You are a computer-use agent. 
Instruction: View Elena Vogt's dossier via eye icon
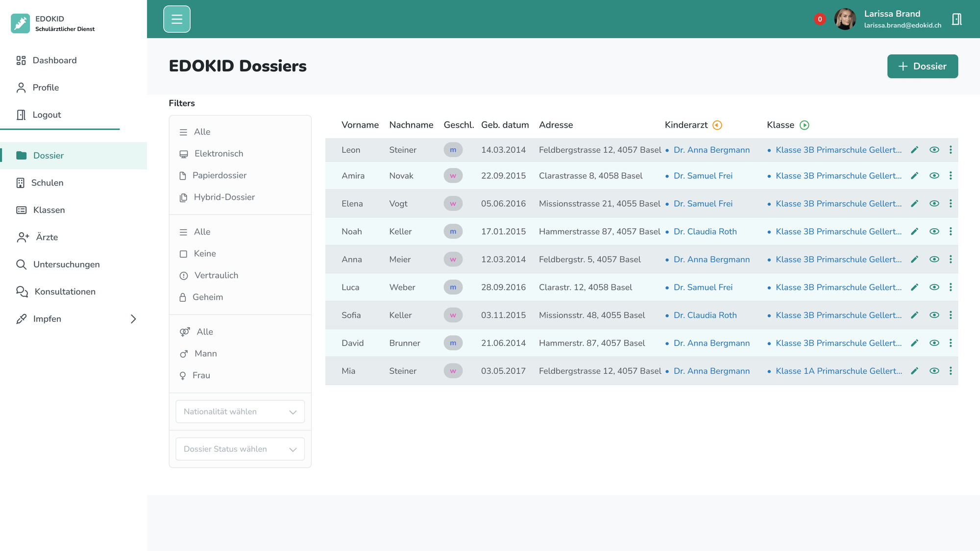coord(934,204)
